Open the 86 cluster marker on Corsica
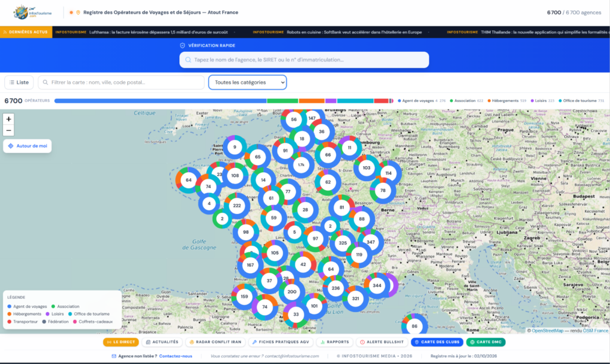This screenshot has height=364, width=610. [x=415, y=326]
